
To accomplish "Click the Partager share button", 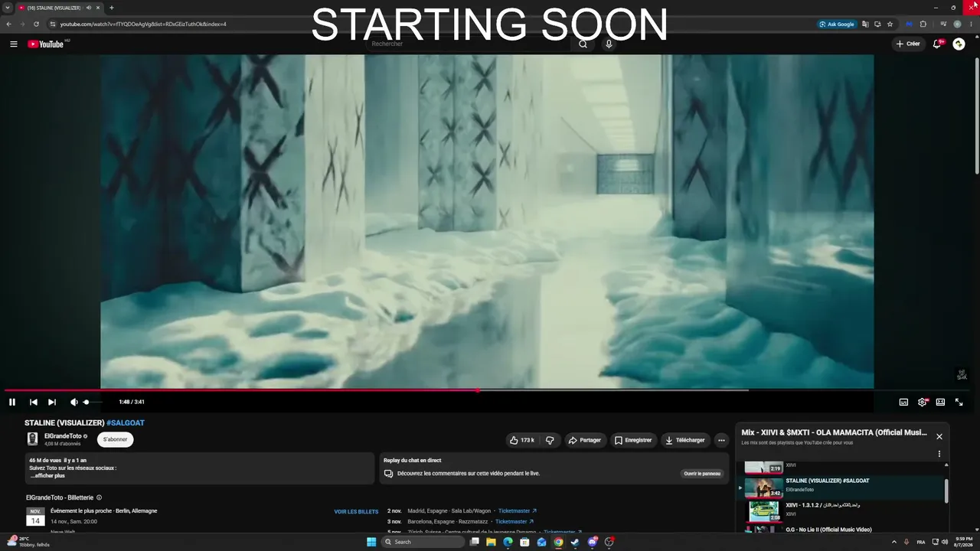I will pyautogui.click(x=586, y=440).
